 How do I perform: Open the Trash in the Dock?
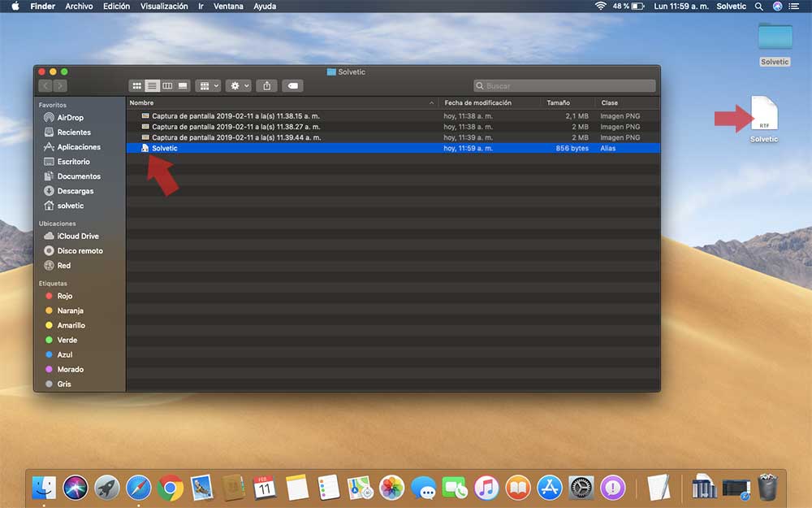tap(767, 487)
